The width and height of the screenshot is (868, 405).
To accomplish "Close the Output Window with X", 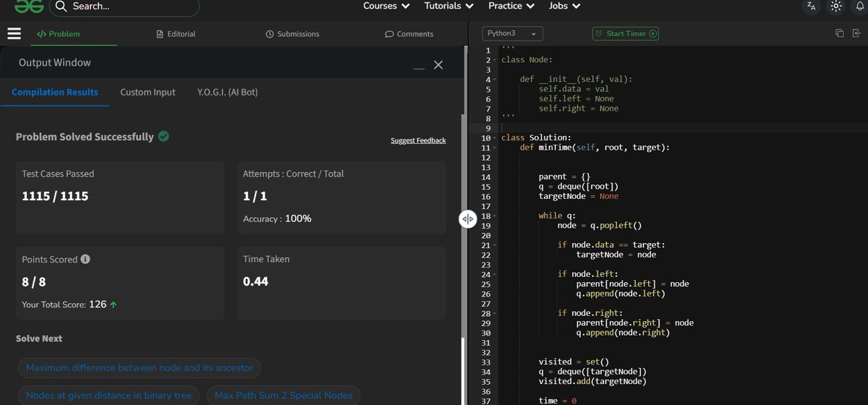I will pos(438,64).
